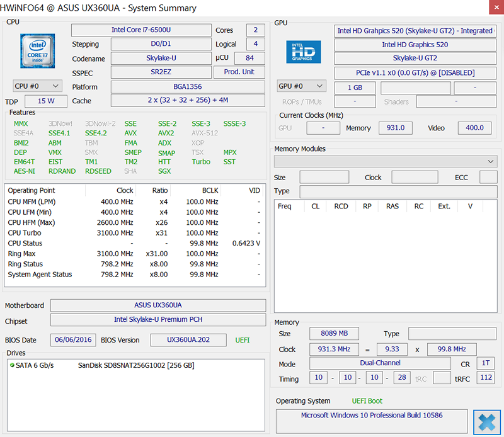Click AES-NI feature label
The height and width of the screenshot is (437, 504).
coord(25,171)
